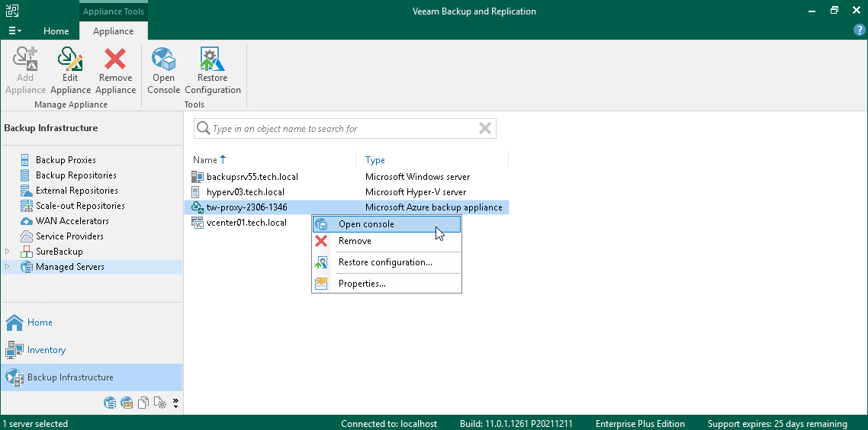
Task: Click the Microsoft Hyper-V server type cell
Action: (416, 192)
